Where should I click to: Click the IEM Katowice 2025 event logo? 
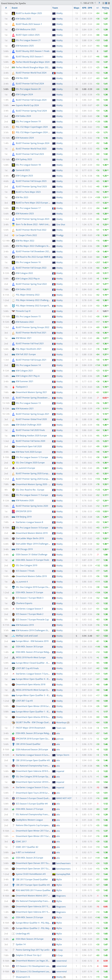[x=13, y=46]
